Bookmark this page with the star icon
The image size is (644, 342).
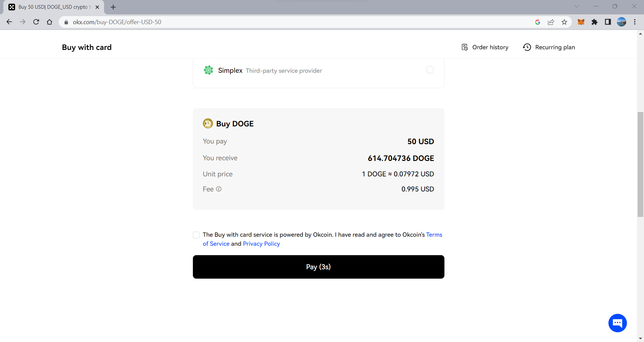point(564,22)
